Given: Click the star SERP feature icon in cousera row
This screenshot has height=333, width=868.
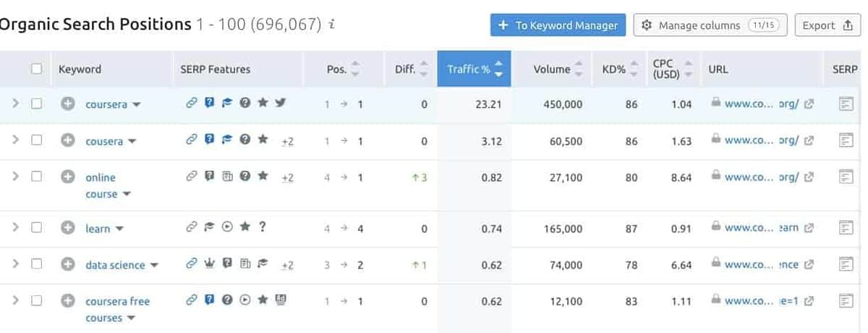Looking at the screenshot, I should pyautogui.click(x=263, y=140).
